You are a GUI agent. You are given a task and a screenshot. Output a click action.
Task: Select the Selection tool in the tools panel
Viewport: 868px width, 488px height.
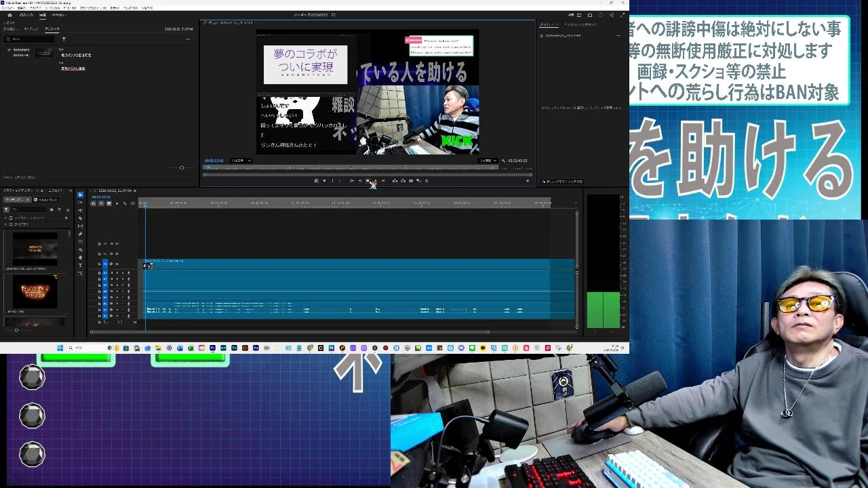pyautogui.click(x=81, y=195)
